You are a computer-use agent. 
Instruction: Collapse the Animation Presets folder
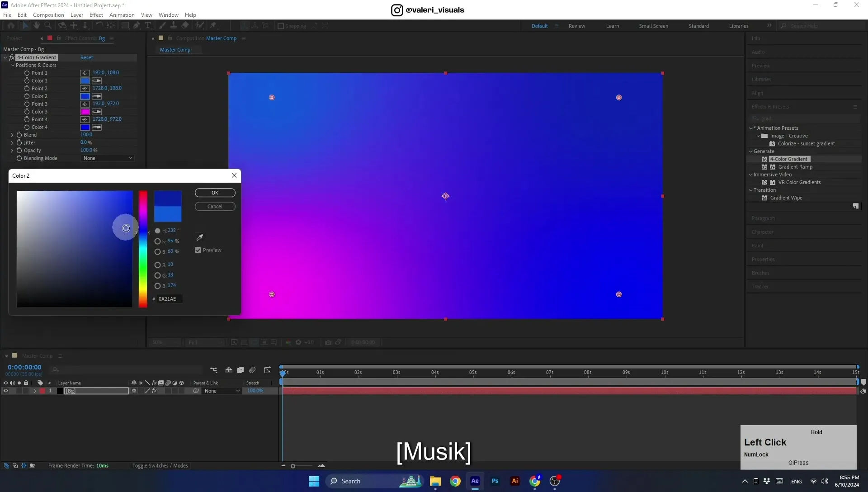coord(751,128)
